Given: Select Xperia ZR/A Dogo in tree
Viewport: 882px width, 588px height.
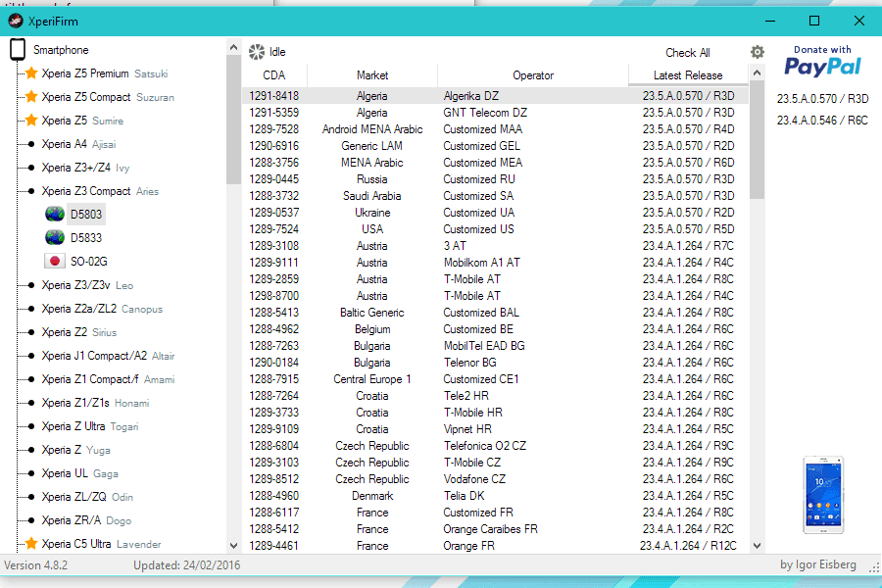Looking at the screenshot, I should (x=86, y=520).
